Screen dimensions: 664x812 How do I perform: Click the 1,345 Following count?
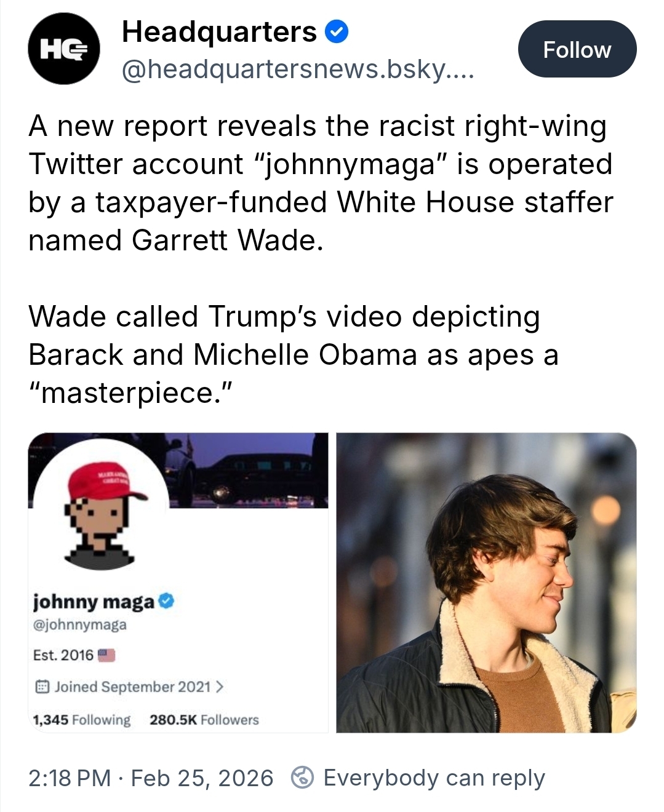pos(81,720)
